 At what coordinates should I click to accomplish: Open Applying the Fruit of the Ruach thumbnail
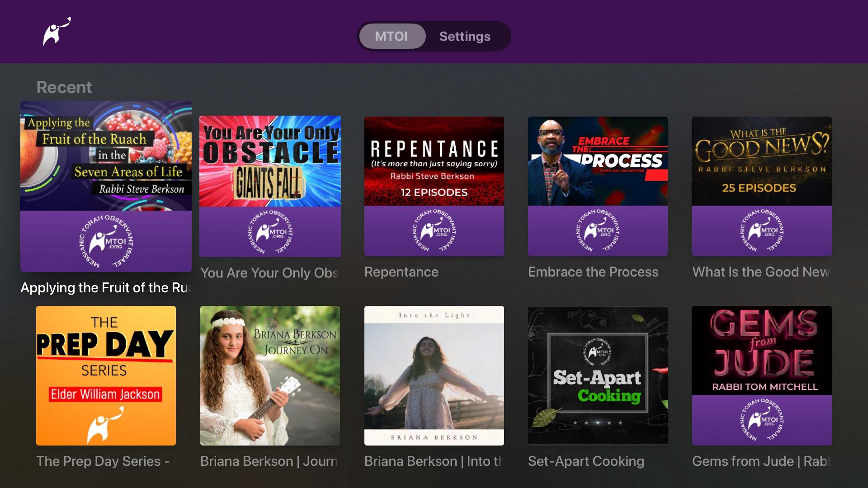tap(106, 186)
